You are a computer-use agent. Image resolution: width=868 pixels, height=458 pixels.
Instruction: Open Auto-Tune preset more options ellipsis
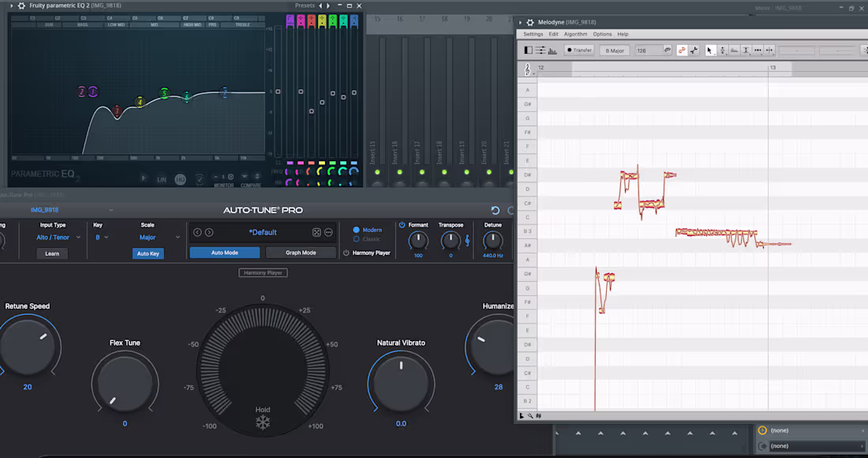[x=328, y=233]
